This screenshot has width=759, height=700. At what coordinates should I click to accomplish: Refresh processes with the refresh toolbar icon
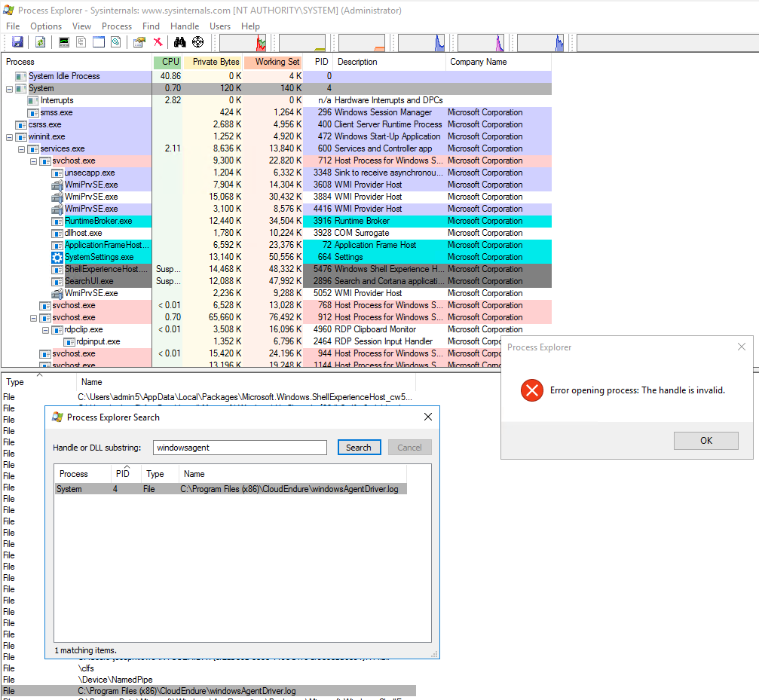point(40,42)
